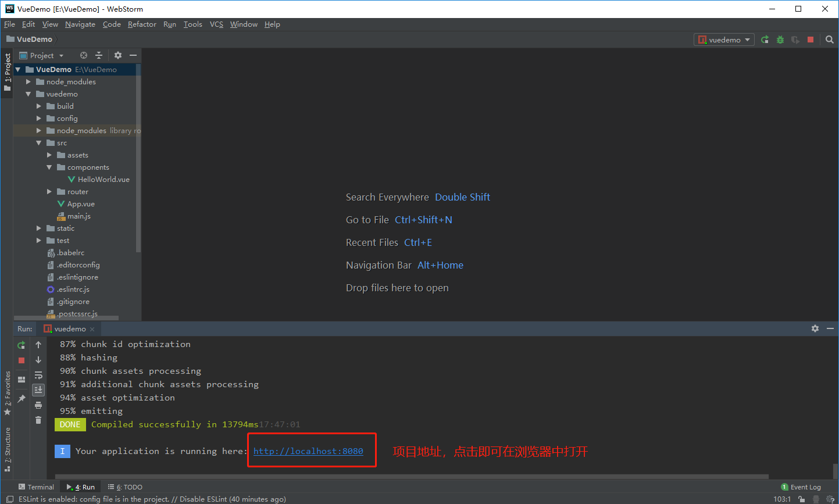
Task: Open the Event Log
Action: point(801,487)
